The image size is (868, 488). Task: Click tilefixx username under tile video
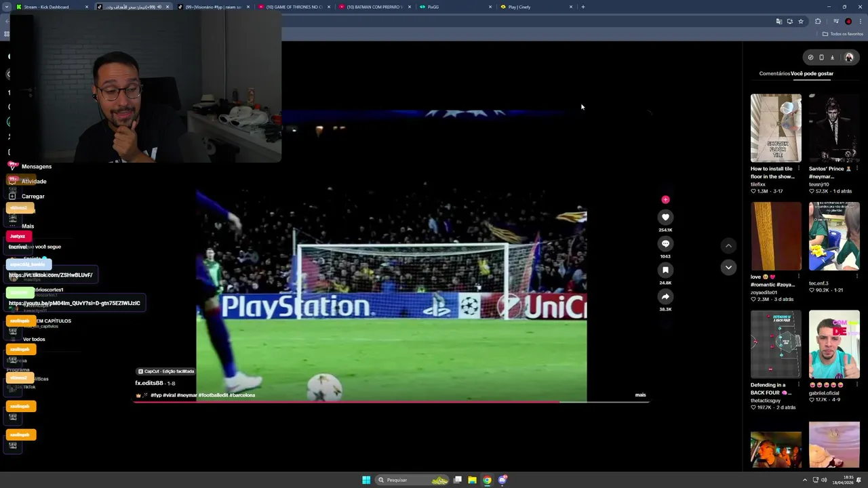coord(758,184)
